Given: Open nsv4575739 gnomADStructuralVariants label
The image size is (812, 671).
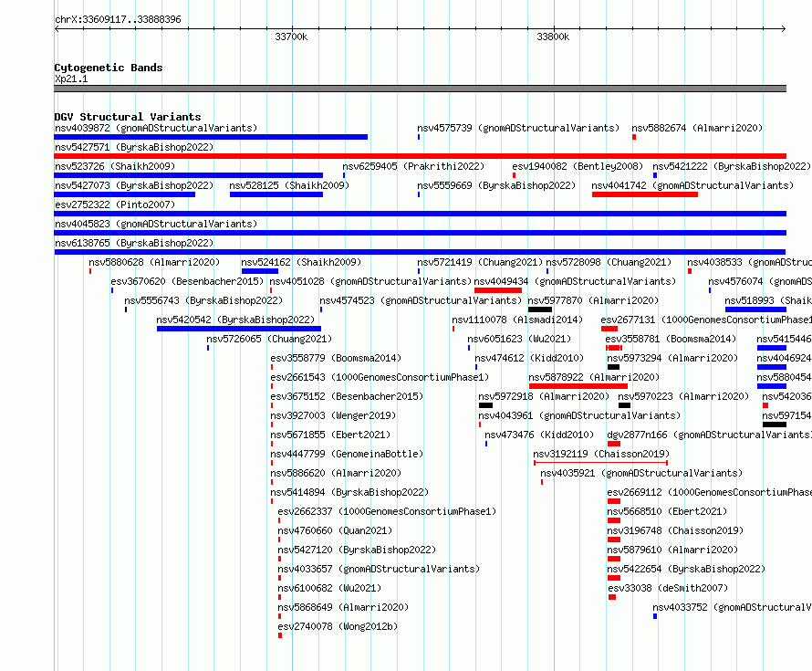Looking at the screenshot, I should (x=518, y=128).
